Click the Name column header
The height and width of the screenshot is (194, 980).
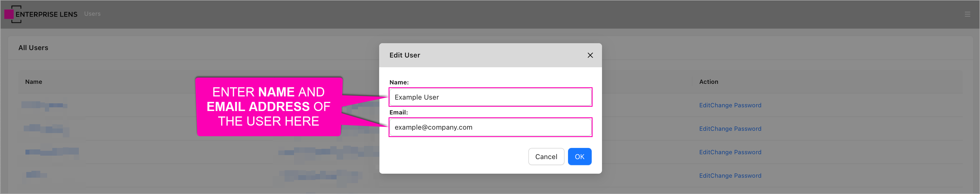(33, 82)
